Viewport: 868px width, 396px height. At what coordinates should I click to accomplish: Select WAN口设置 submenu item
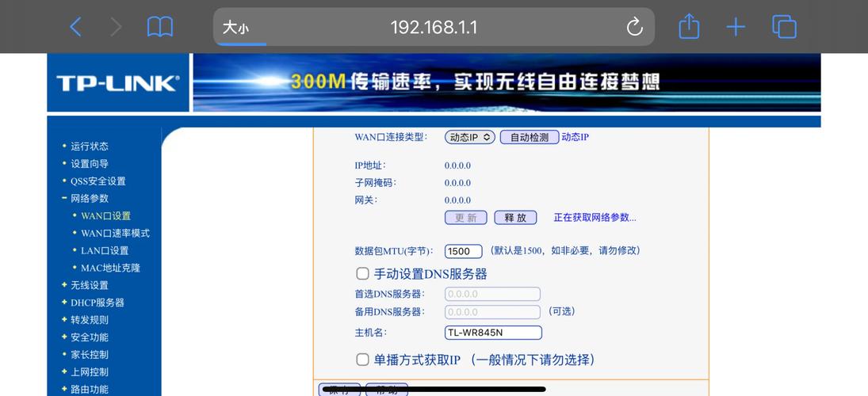click(x=105, y=215)
